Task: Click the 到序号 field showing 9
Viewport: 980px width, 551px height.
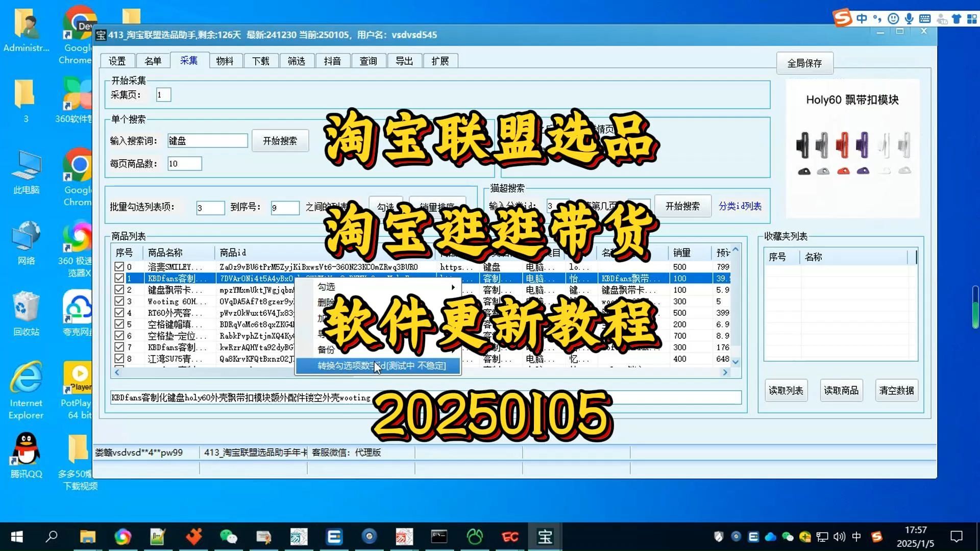Action: point(285,208)
